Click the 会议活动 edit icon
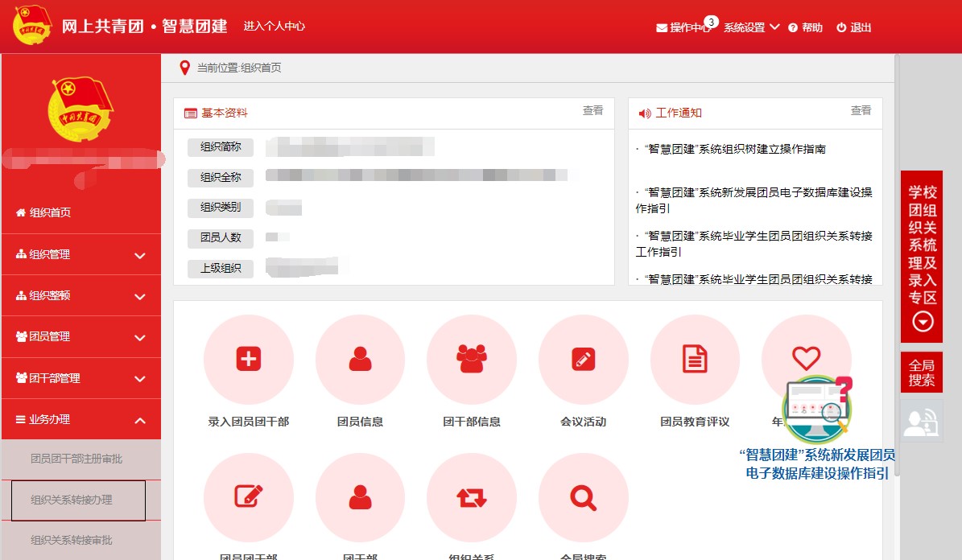Viewport: 962px width, 560px height. [x=583, y=359]
